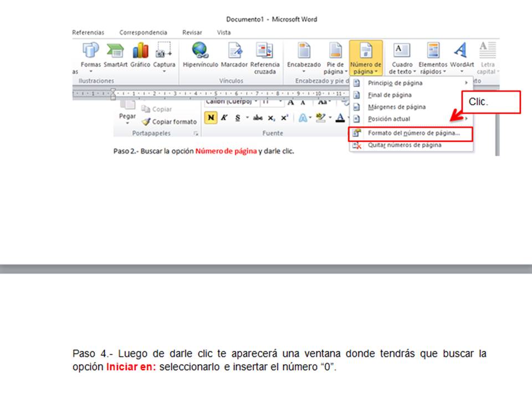Open the Portapapeles dialog launcher
This screenshot has width=532, height=399.
(x=196, y=134)
